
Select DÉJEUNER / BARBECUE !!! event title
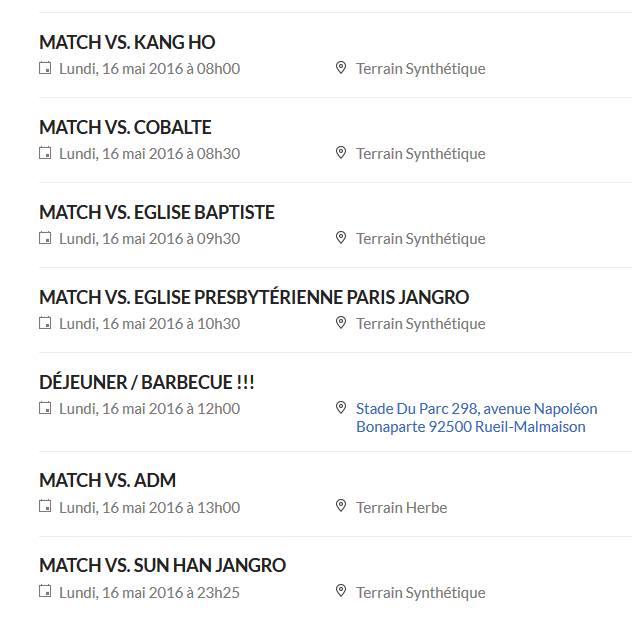click(147, 382)
